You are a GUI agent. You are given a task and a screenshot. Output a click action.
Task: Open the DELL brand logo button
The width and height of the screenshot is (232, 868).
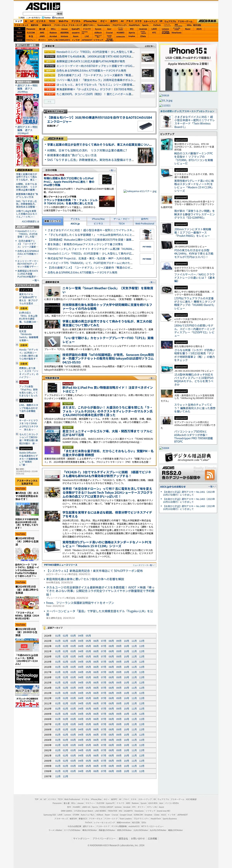coord(53,29)
